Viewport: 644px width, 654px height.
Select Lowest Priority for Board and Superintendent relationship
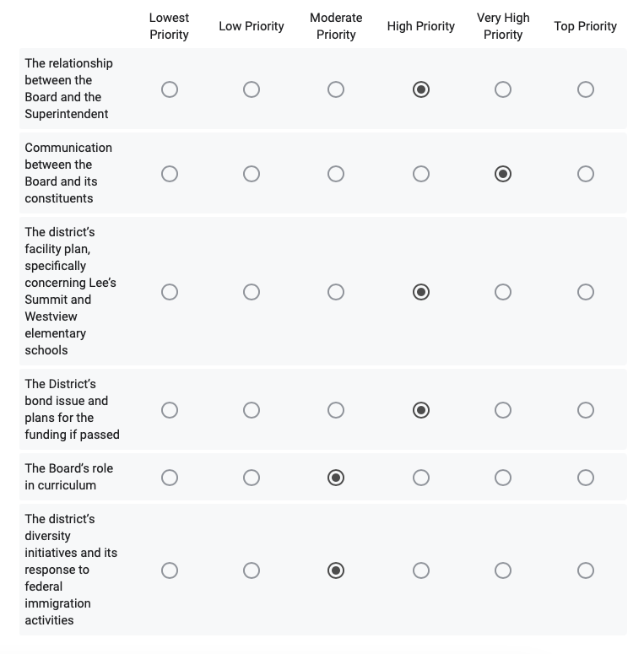click(170, 89)
